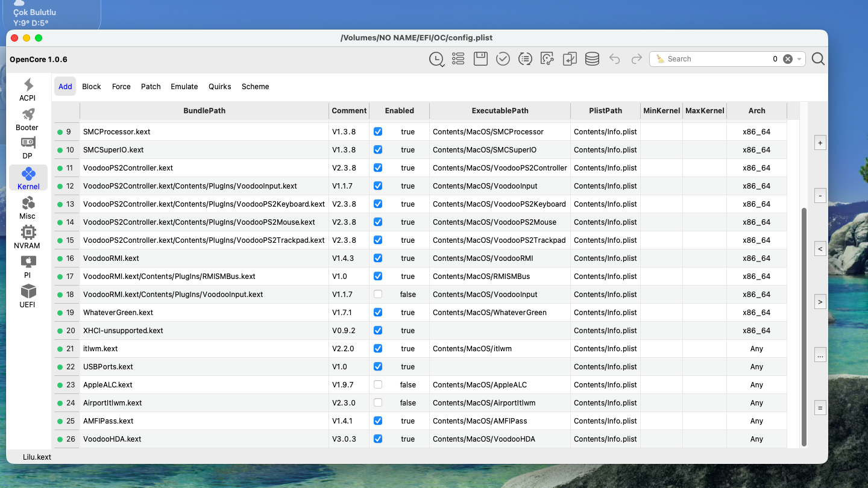Enable the AppleALC.kext checkbox
This screenshot has height=488, width=868.
378,384
